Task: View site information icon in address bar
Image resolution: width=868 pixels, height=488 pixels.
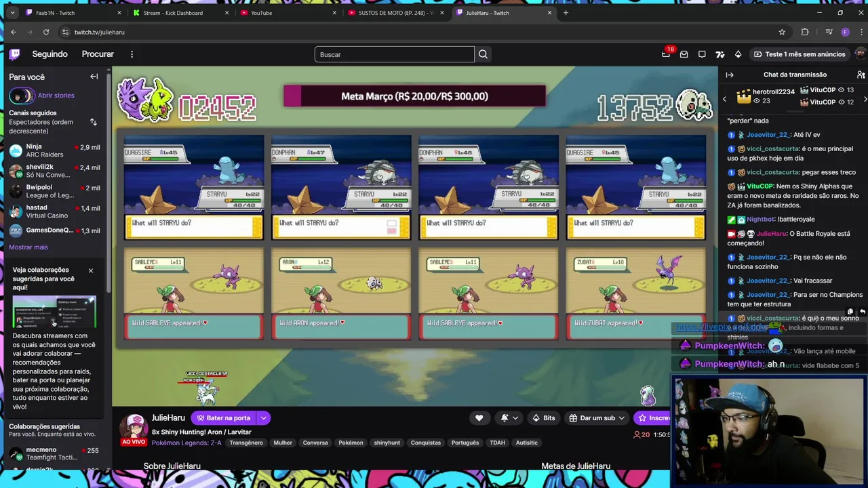Action: pos(65,32)
